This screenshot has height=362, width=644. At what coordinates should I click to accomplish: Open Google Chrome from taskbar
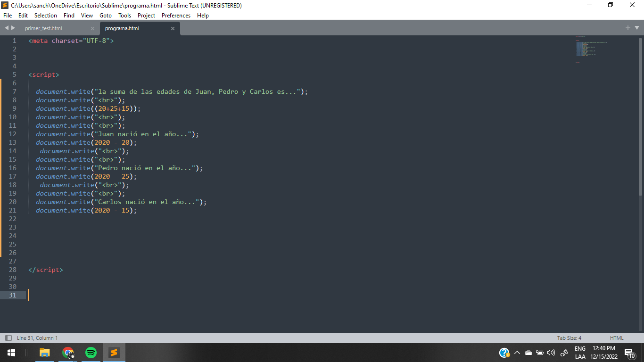pos(68,353)
